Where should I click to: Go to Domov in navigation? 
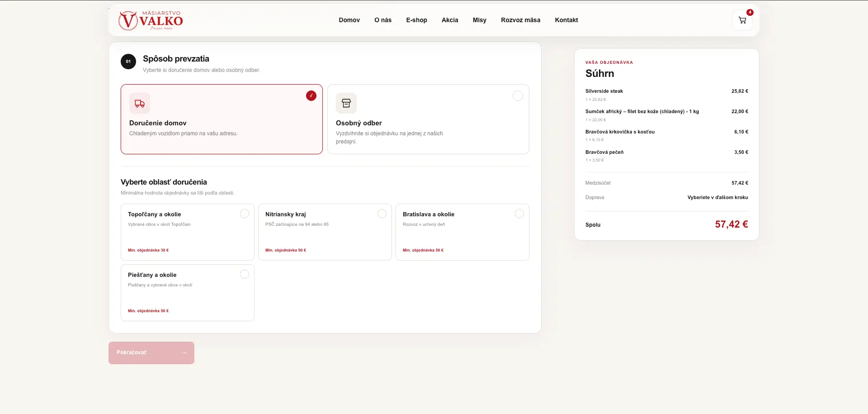(349, 20)
